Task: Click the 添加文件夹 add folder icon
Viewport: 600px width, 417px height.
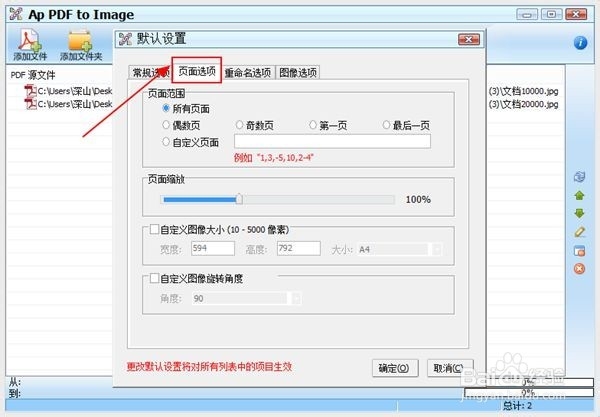Action: coord(81,44)
